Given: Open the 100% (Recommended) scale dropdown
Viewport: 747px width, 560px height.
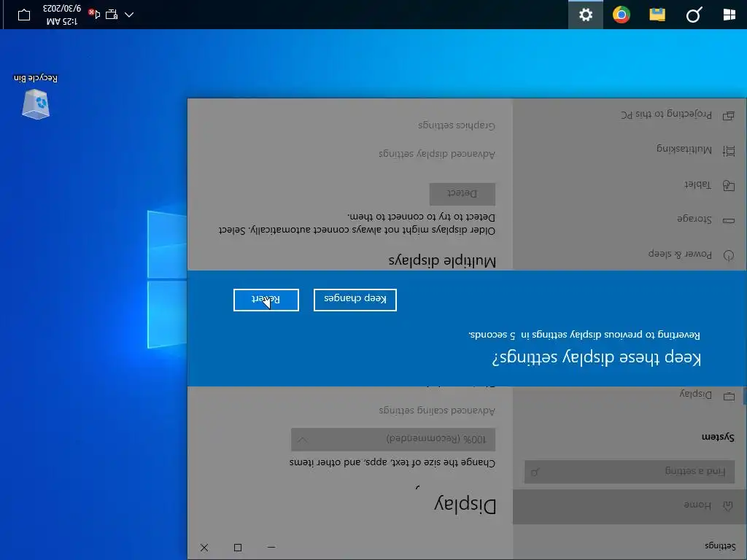Looking at the screenshot, I should [x=393, y=439].
